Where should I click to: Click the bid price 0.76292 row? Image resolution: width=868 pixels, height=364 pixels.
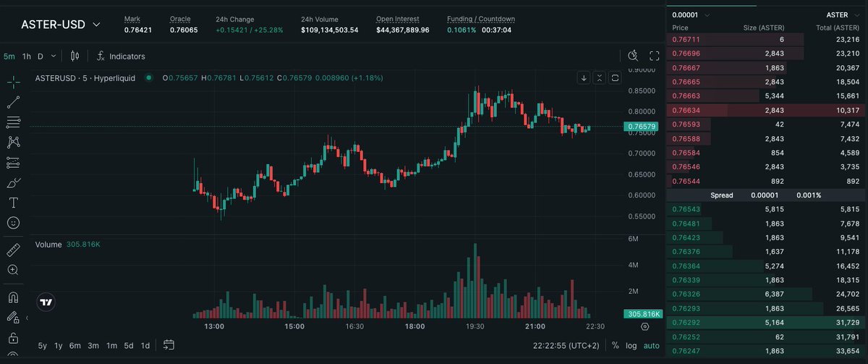pyautogui.click(x=767, y=322)
